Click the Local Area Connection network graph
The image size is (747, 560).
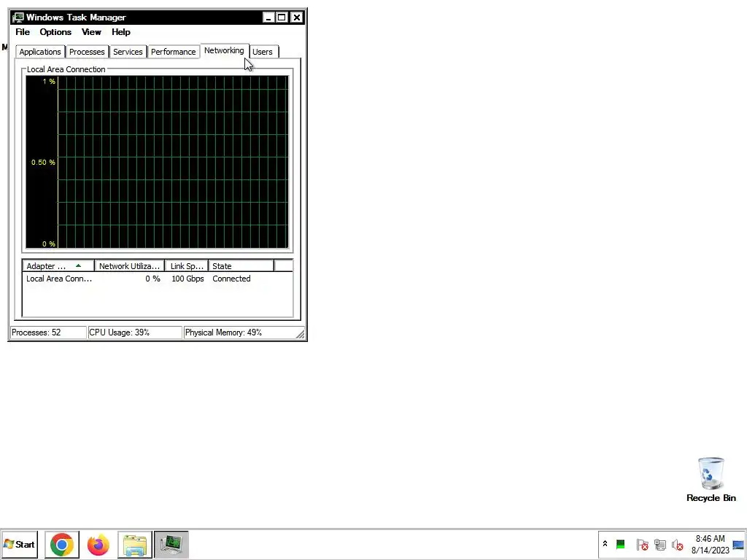pos(158,163)
